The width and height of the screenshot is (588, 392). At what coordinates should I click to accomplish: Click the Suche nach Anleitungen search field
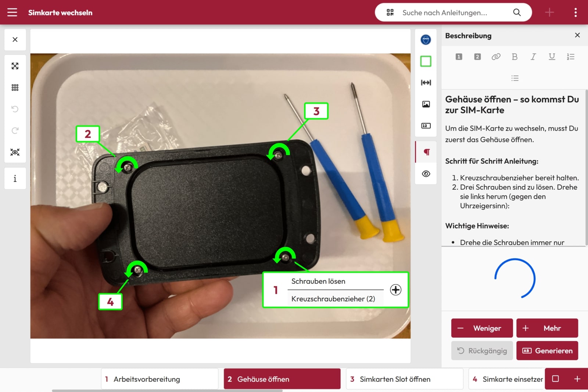coord(452,12)
